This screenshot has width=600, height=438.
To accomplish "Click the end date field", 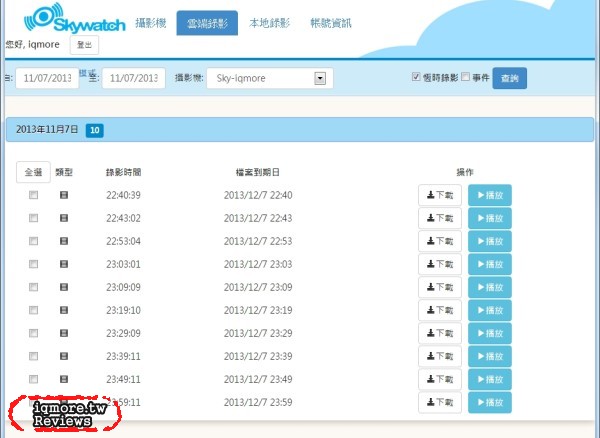I will [x=134, y=78].
